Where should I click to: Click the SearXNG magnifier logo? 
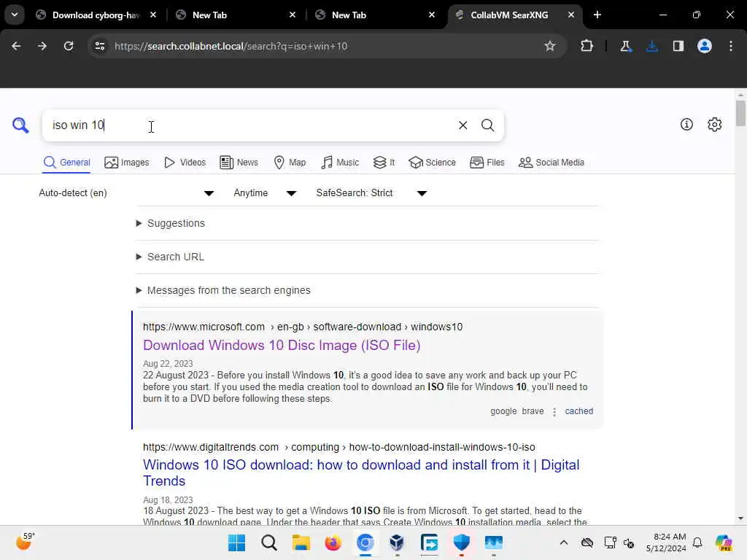tap(20, 125)
